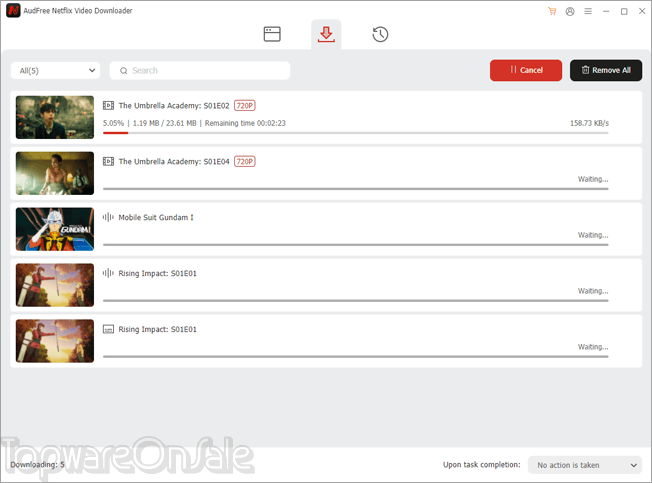The image size is (652, 483).
Task: Maximize the AudFree window
Action: coord(624,11)
